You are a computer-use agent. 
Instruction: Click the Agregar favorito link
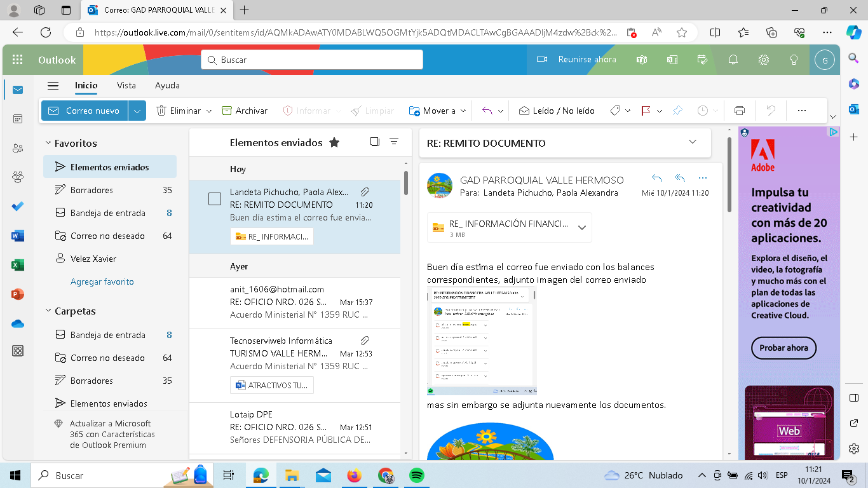click(x=102, y=281)
